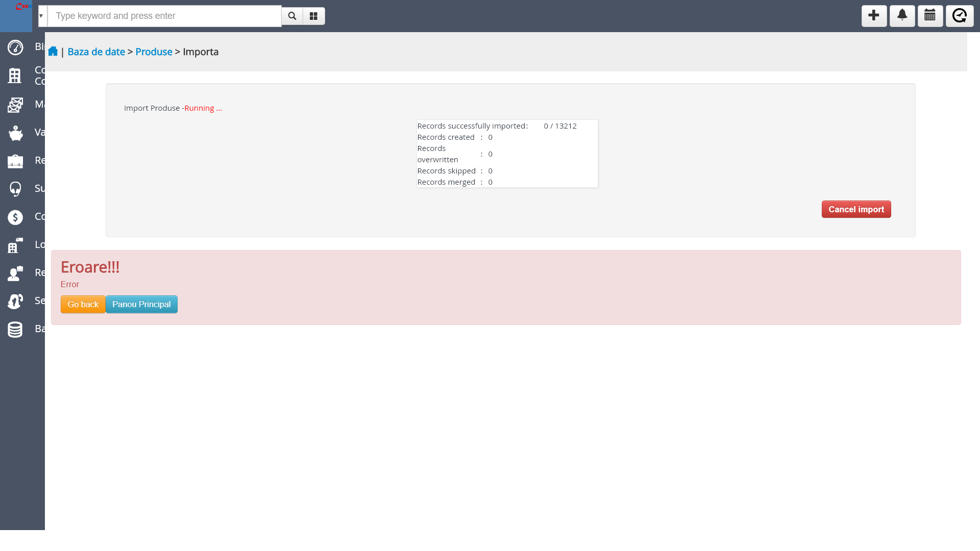Click the history clock icon top right

tap(959, 16)
